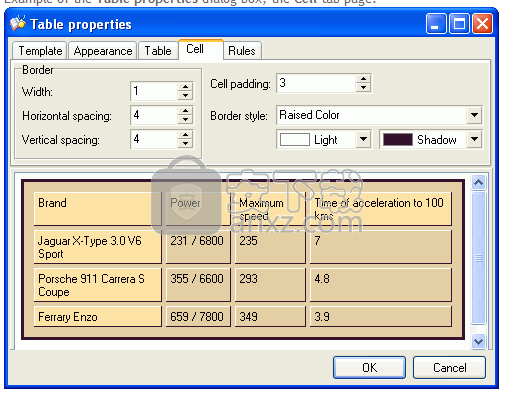This screenshot has width=519, height=393.
Task: Open the Rules tab
Action: pos(242,51)
